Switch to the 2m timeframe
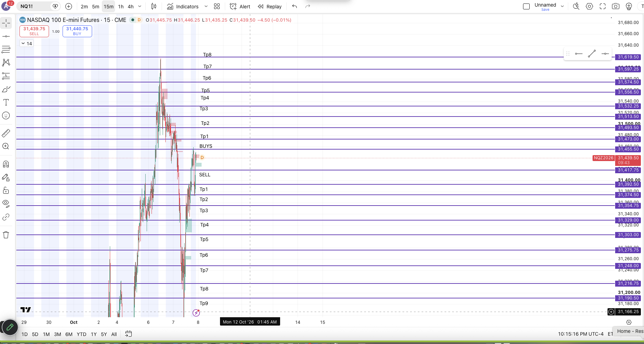The height and width of the screenshot is (344, 644). tap(84, 6)
